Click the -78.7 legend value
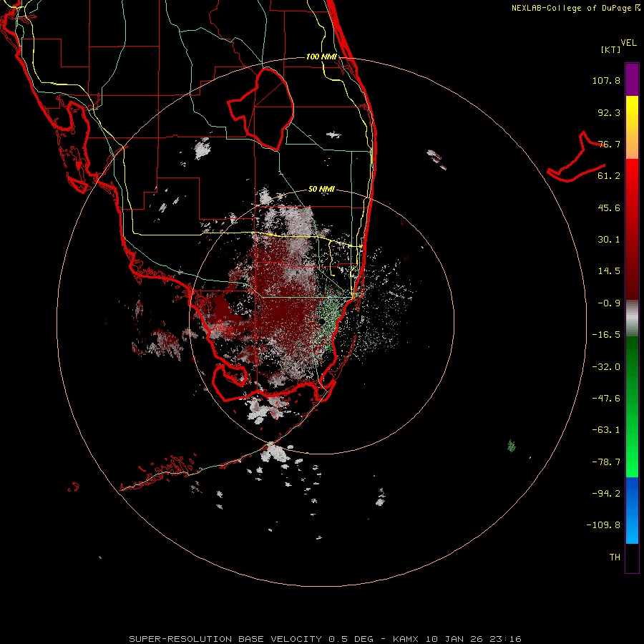Screen dimensions: 644x644 606,462
